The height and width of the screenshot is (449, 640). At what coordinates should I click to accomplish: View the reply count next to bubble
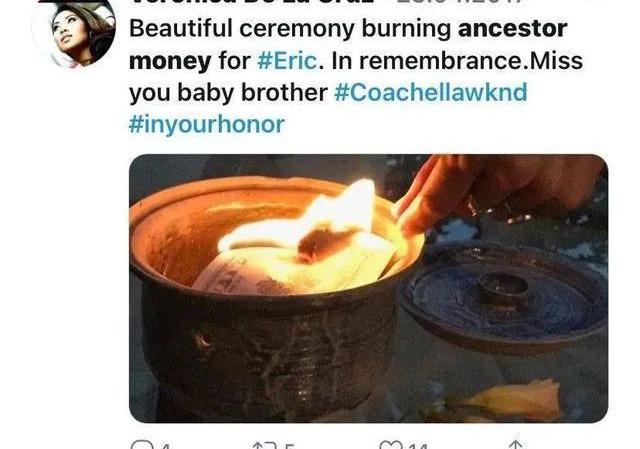(165, 446)
